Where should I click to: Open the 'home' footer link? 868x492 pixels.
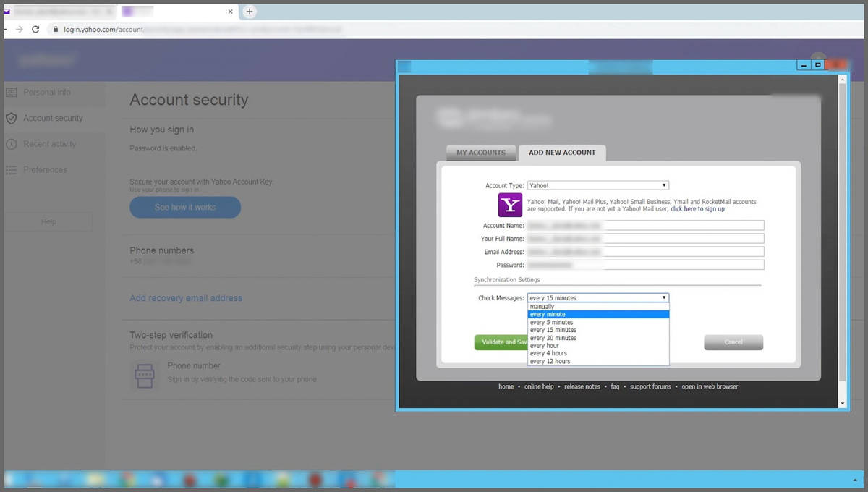coord(506,387)
